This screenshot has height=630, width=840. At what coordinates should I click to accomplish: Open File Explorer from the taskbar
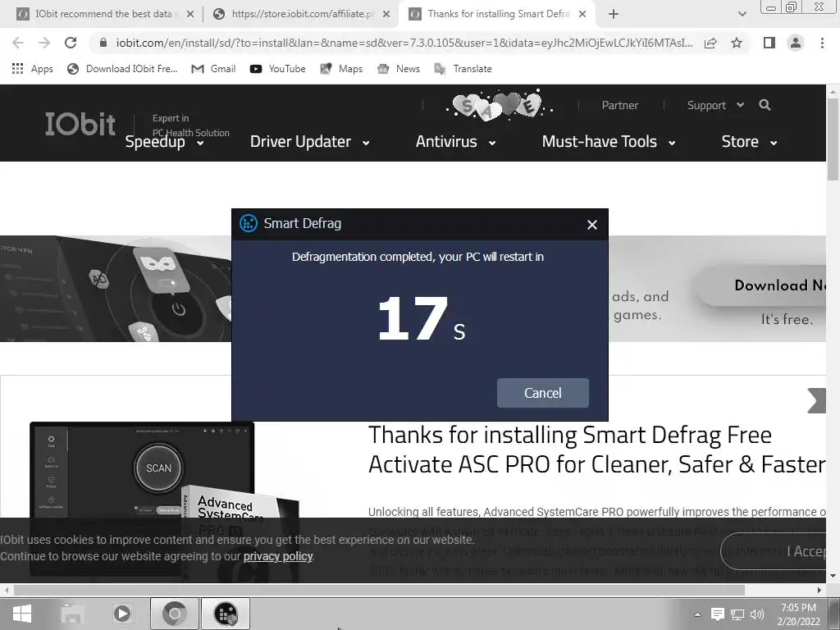click(x=72, y=614)
